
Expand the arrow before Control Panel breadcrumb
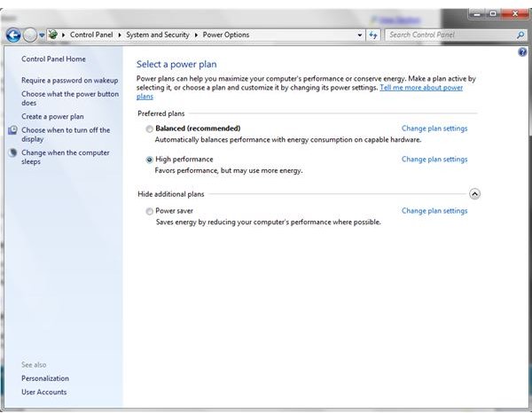[x=64, y=35]
